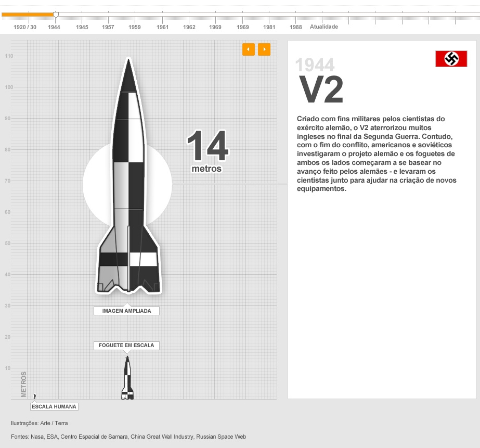
Task: Jump to 1957 on the timeline
Action: 108,27
